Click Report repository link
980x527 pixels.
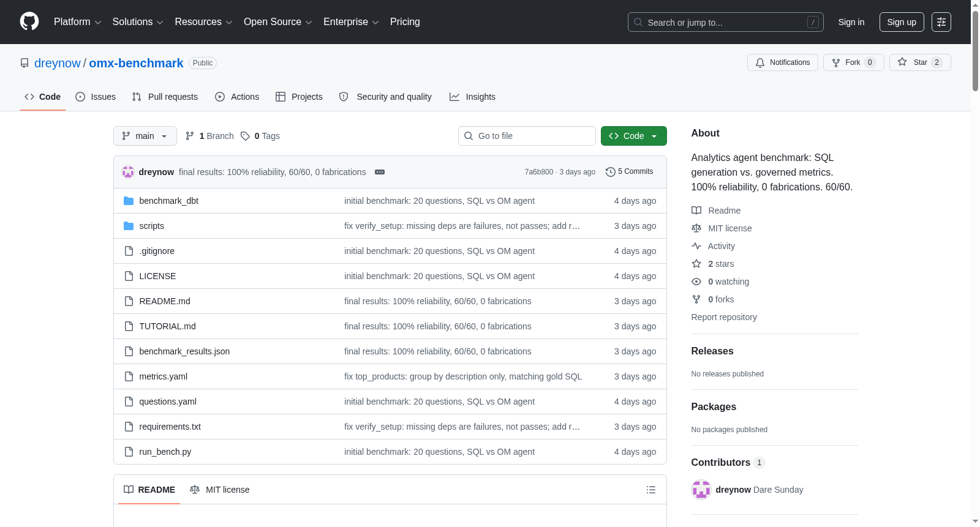click(724, 317)
